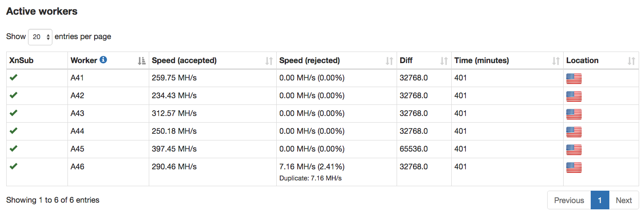Click the Duplicate: 7.16 MH/s text
Viewport: 644px width, 220px height.
(x=310, y=178)
